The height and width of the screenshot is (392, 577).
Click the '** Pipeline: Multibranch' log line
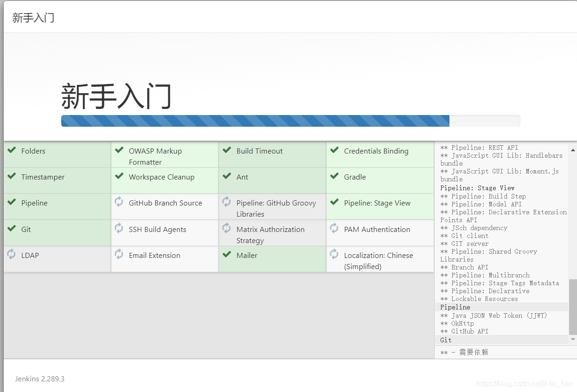(x=485, y=275)
